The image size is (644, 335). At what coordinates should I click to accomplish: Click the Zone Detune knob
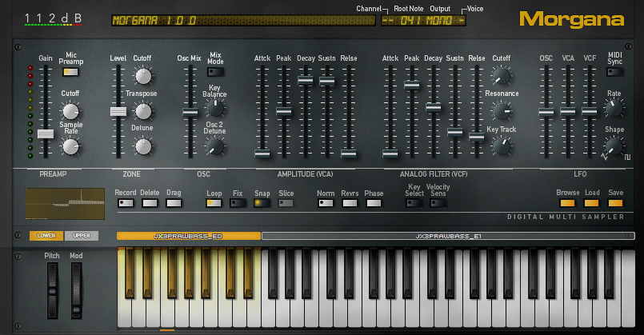tap(143, 146)
